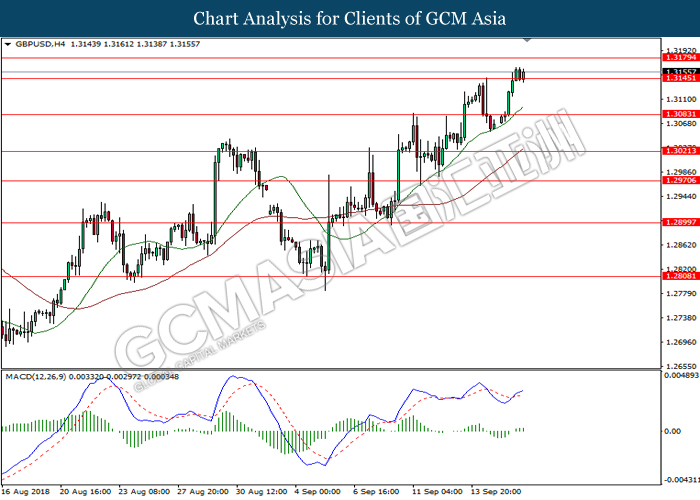This screenshot has height=500, width=700.
Task: Select the red 1.31794 price level label
Action: (680, 58)
